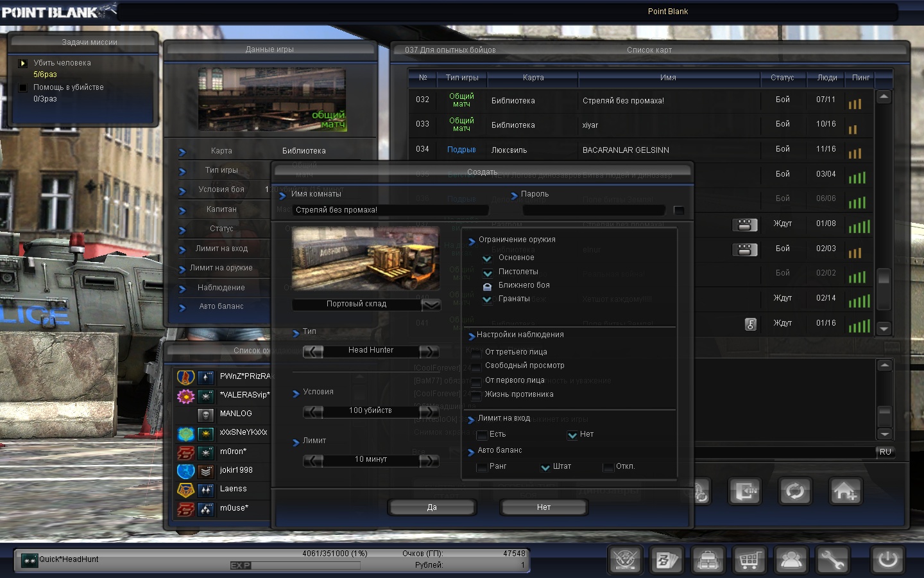Click the room name field Имя комнаты
Image resolution: width=924 pixels, height=578 pixels.
pyautogui.click(x=389, y=210)
